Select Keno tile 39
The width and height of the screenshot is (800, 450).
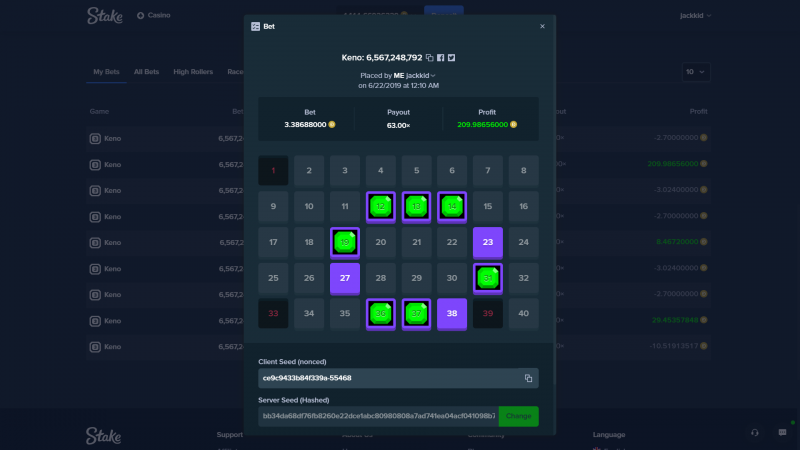488,313
